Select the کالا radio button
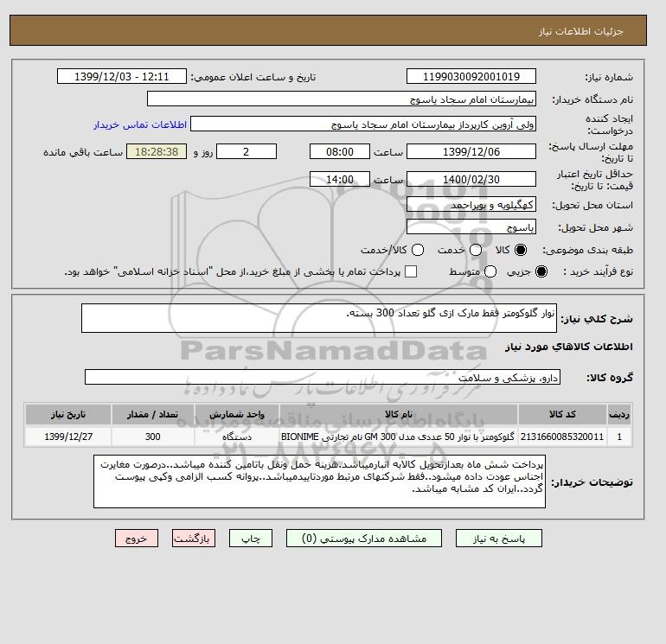The height and width of the screenshot is (644, 666). (521, 250)
